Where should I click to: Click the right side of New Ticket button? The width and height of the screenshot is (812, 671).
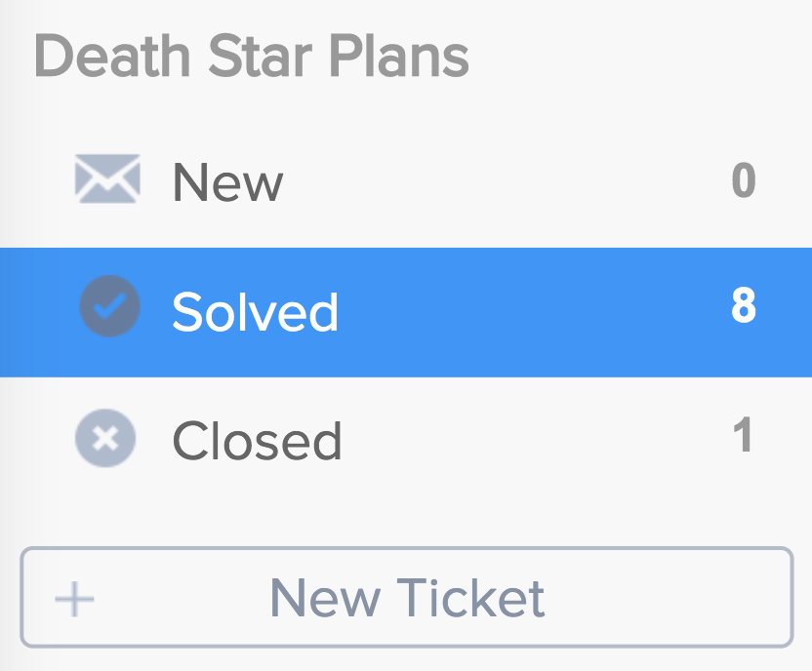(673, 598)
